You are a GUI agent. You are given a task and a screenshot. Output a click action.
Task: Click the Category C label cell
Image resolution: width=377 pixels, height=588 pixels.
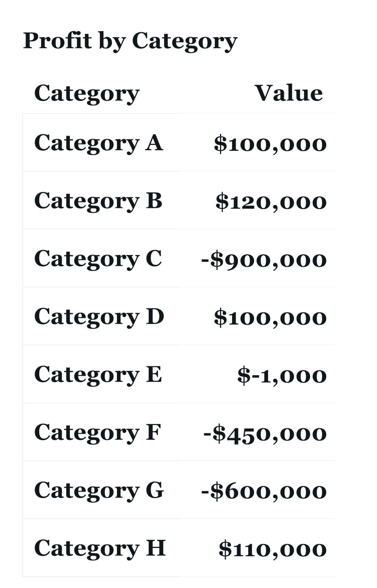[x=98, y=259]
